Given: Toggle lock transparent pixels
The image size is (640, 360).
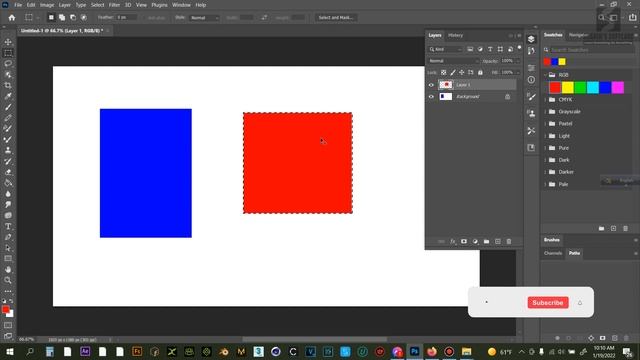Looking at the screenshot, I should (444, 72).
